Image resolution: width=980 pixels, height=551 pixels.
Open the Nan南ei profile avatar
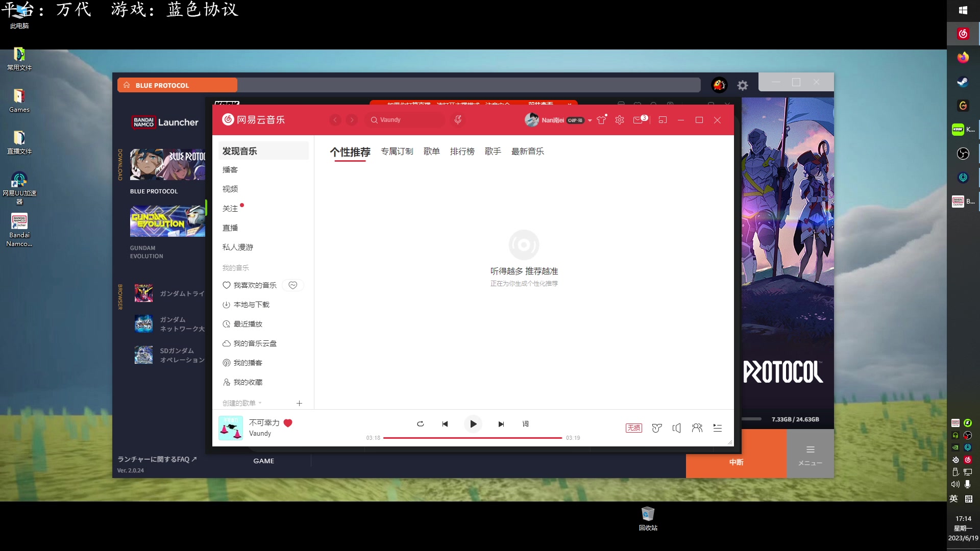click(x=532, y=120)
